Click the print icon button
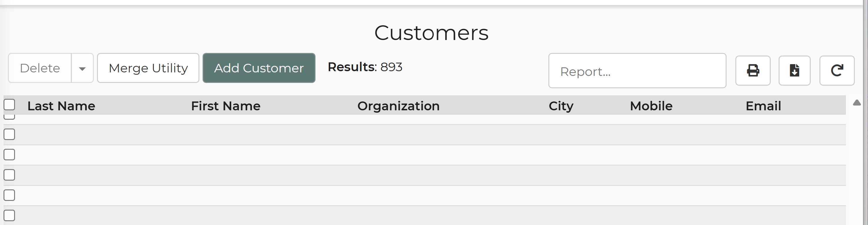Screen dimensions: 868x225 (753, 70)
